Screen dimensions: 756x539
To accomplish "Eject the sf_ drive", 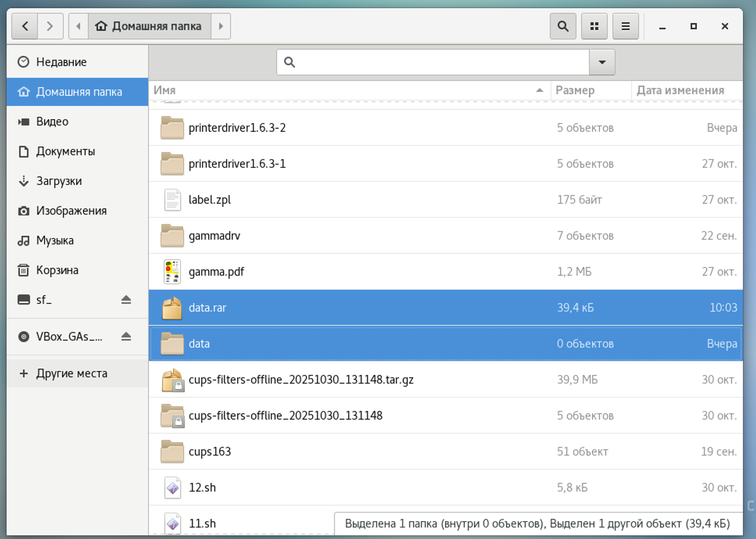I will click(x=126, y=300).
